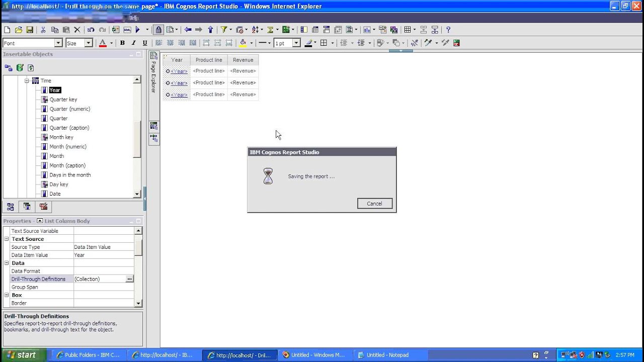644x362 pixels.
Task: Toggle top vertical alignment
Action: (206, 43)
